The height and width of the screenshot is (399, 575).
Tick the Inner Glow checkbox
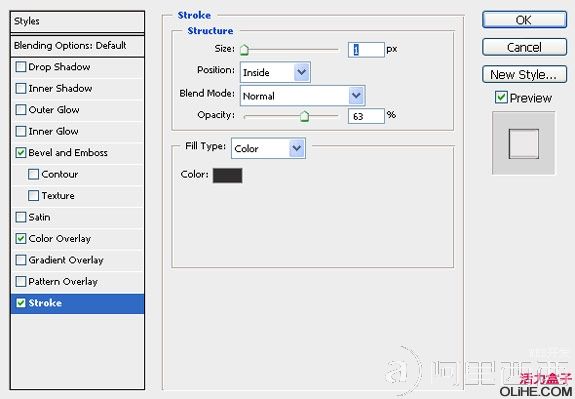(21, 131)
